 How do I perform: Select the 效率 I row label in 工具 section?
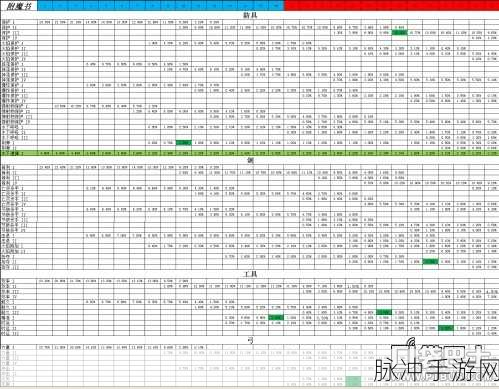click(x=9, y=281)
